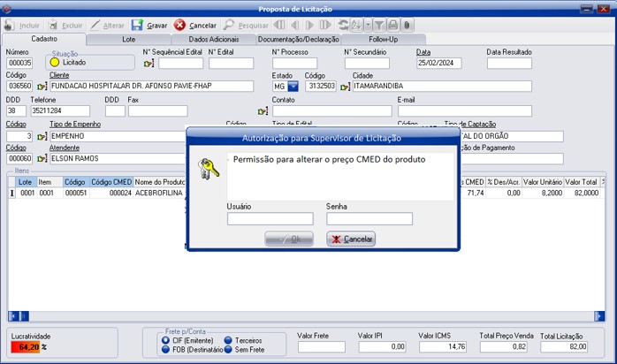
Task: Click the Data field 25/02/2024
Action: (x=439, y=64)
